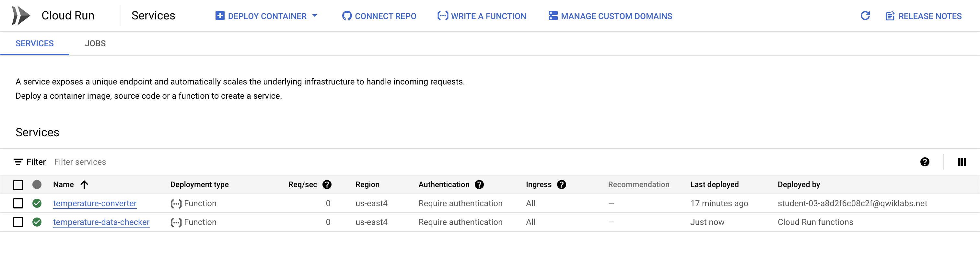
Task: Expand the Deploy Container dropdown arrow
Action: 315,16
